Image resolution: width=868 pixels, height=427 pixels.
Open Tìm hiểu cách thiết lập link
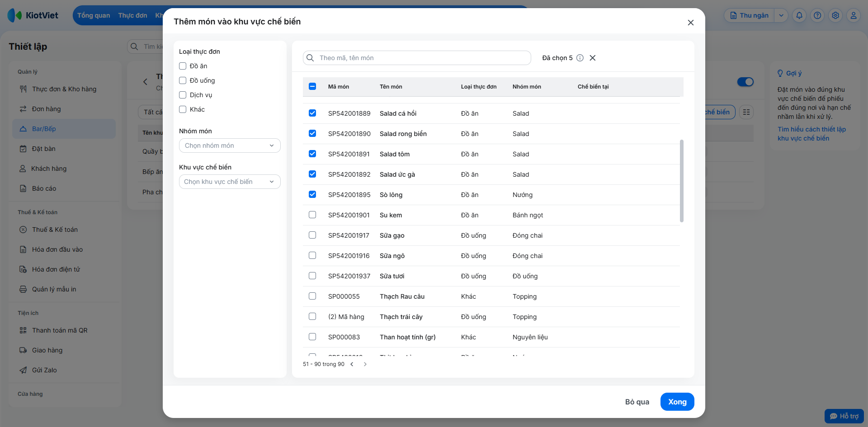click(x=811, y=134)
